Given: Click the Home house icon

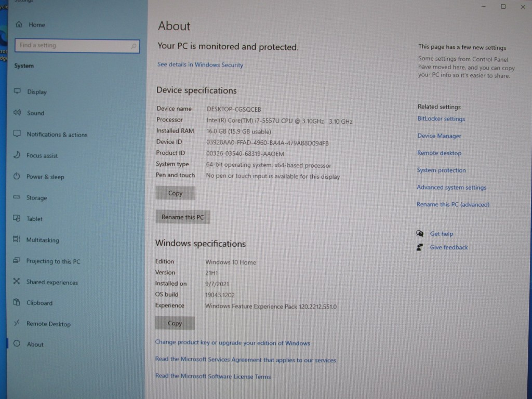Looking at the screenshot, I should 19,24.
